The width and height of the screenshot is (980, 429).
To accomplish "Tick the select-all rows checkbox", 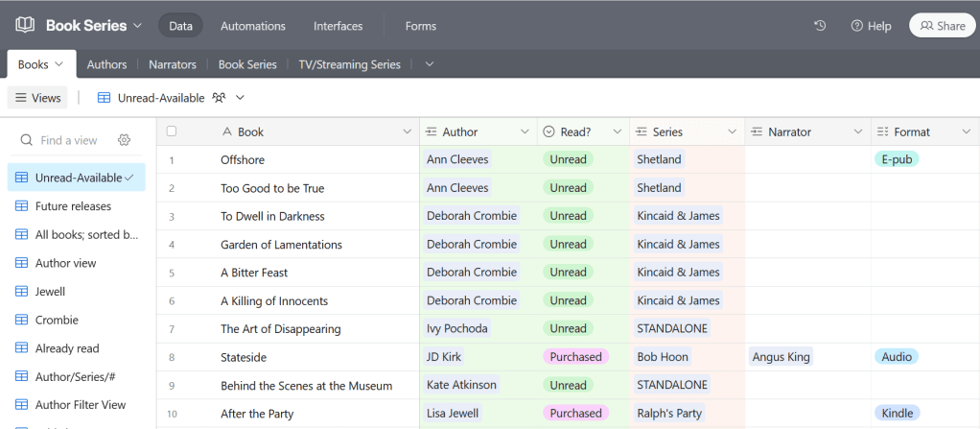I will (x=172, y=131).
